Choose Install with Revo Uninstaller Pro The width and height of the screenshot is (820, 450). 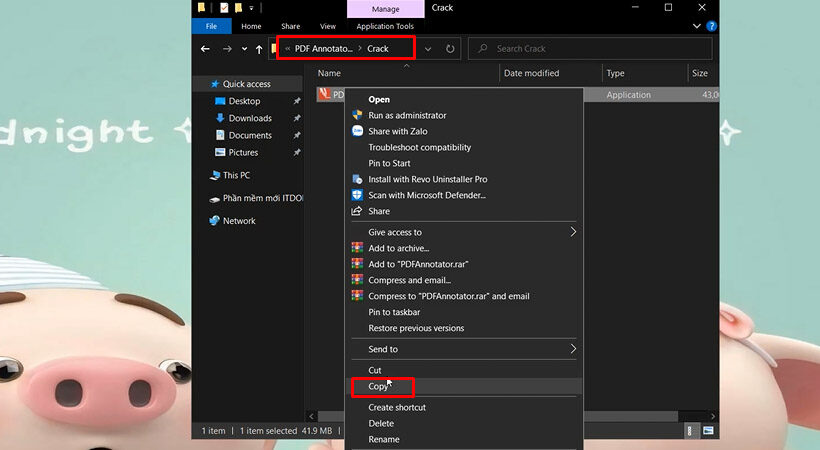pyautogui.click(x=427, y=179)
